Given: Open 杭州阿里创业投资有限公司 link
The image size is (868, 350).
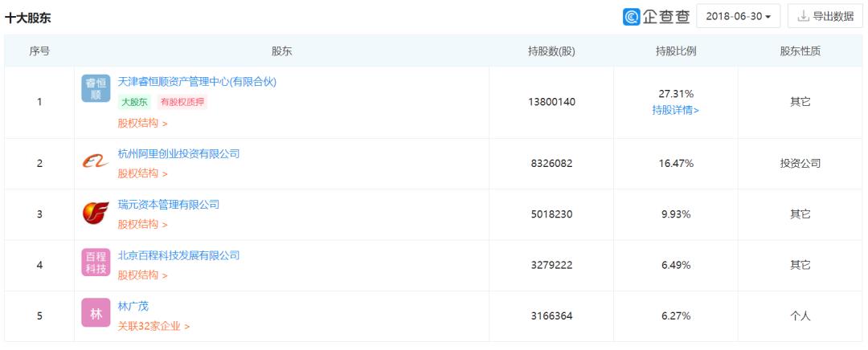Looking at the screenshot, I should coord(178,153).
